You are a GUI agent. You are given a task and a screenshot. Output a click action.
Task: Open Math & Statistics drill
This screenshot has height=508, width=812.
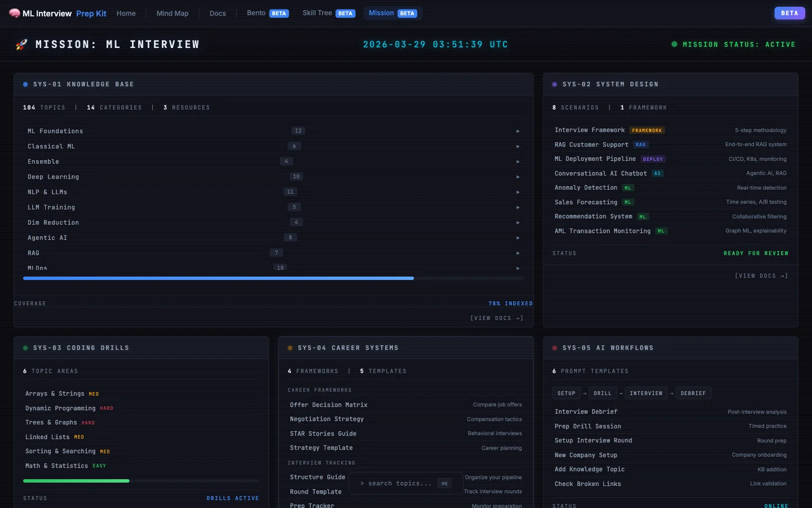click(x=141, y=466)
